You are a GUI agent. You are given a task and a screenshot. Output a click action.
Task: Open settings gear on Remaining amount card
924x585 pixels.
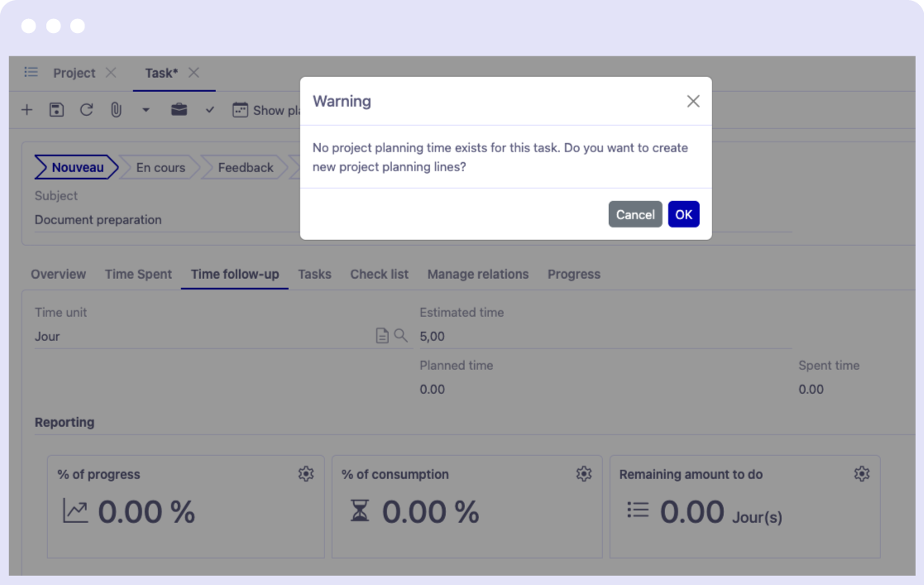click(862, 474)
